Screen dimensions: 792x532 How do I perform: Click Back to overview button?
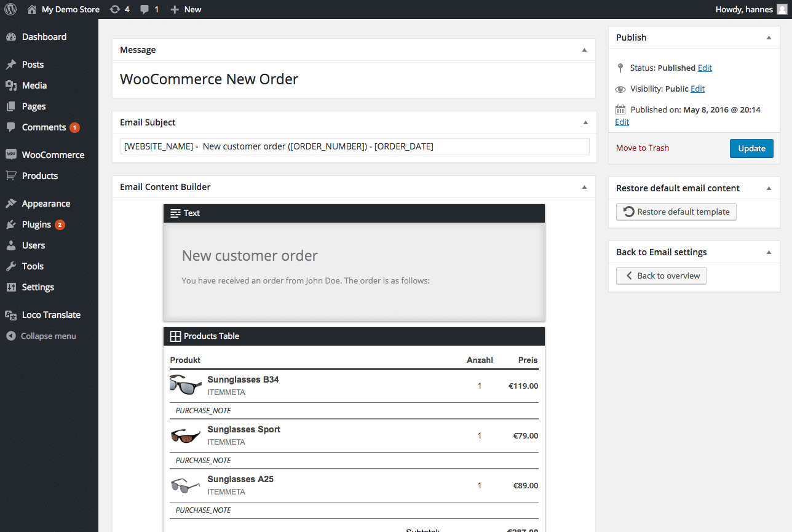661,276
